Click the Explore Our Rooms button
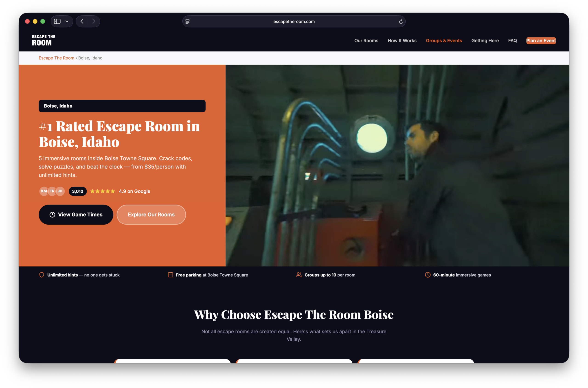Image resolution: width=588 pixels, height=388 pixels. tap(151, 214)
